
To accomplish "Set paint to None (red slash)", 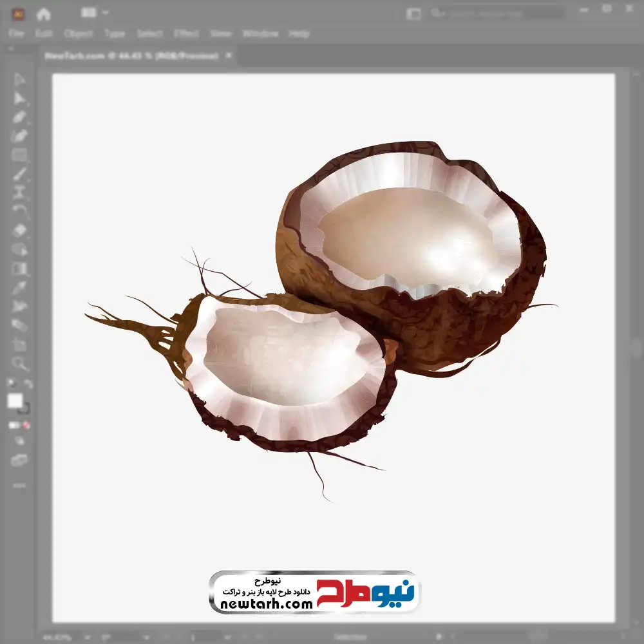I will pyautogui.click(x=27, y=426).
